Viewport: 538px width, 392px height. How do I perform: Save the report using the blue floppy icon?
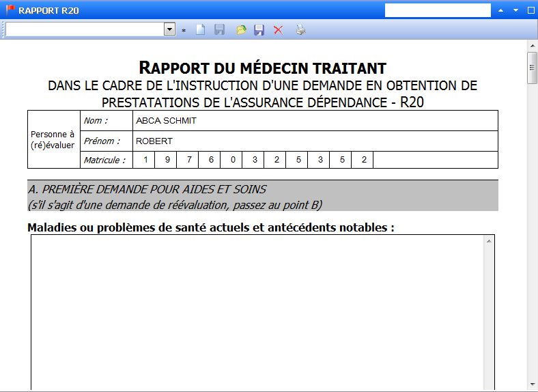tap(259, 30)
